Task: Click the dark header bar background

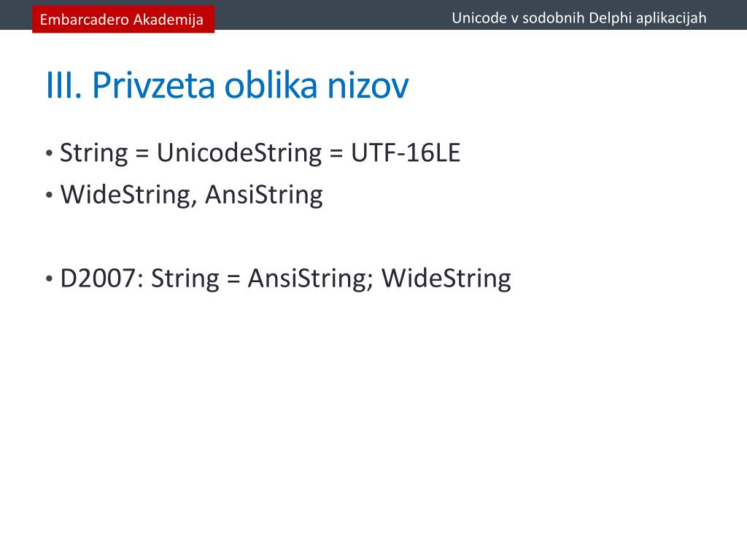Action: tap(333, 15)
